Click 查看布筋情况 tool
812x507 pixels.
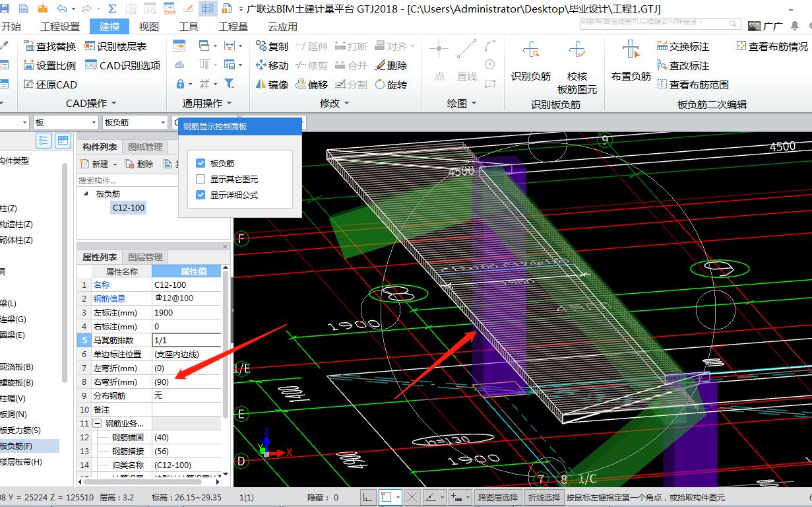(772, 46)
